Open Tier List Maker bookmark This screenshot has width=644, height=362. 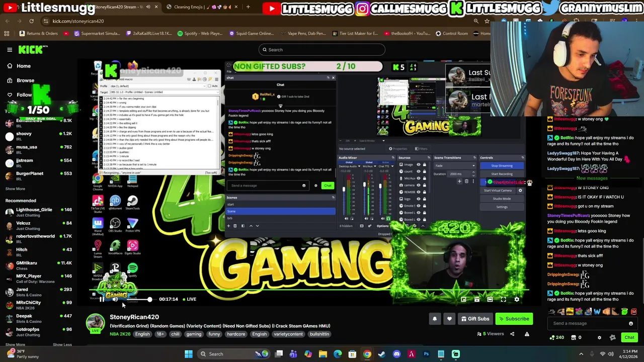[355, 34]
